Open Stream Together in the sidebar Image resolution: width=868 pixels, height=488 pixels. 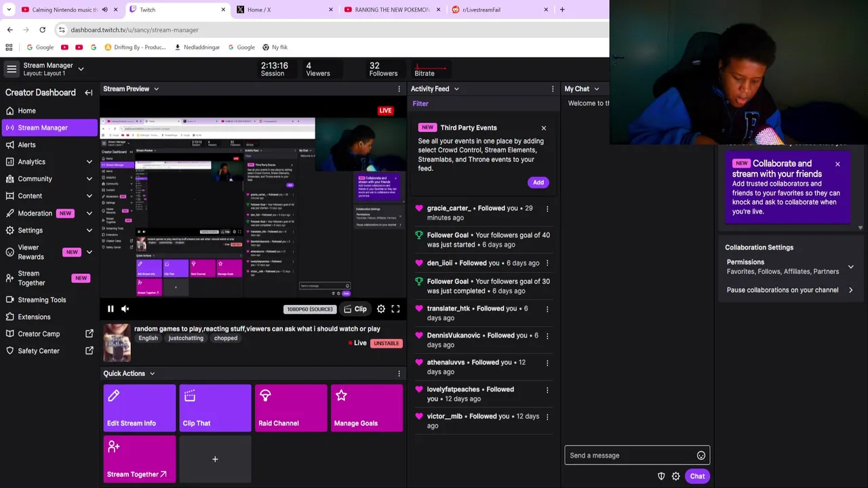(x=49, y=278)
